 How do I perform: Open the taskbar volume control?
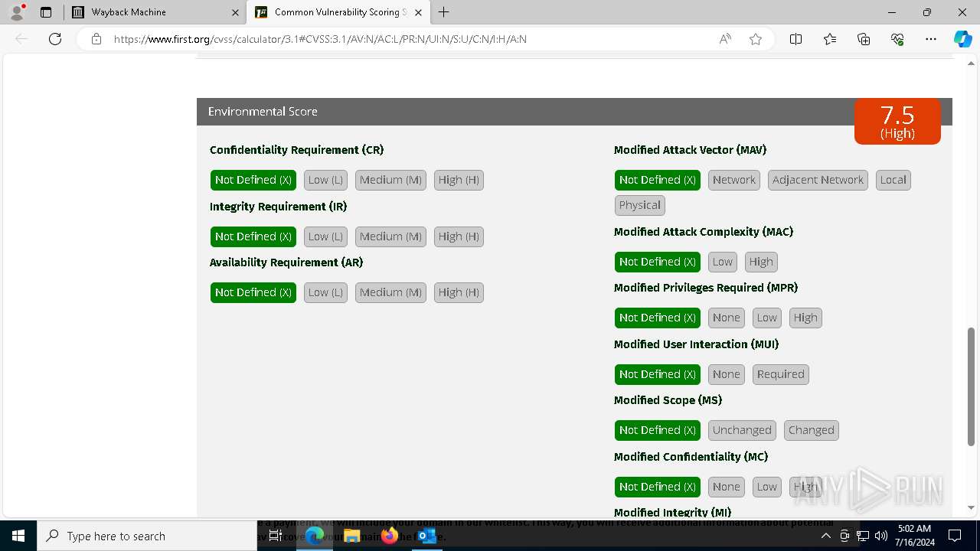pyautogui.click(x=881, y=536)
